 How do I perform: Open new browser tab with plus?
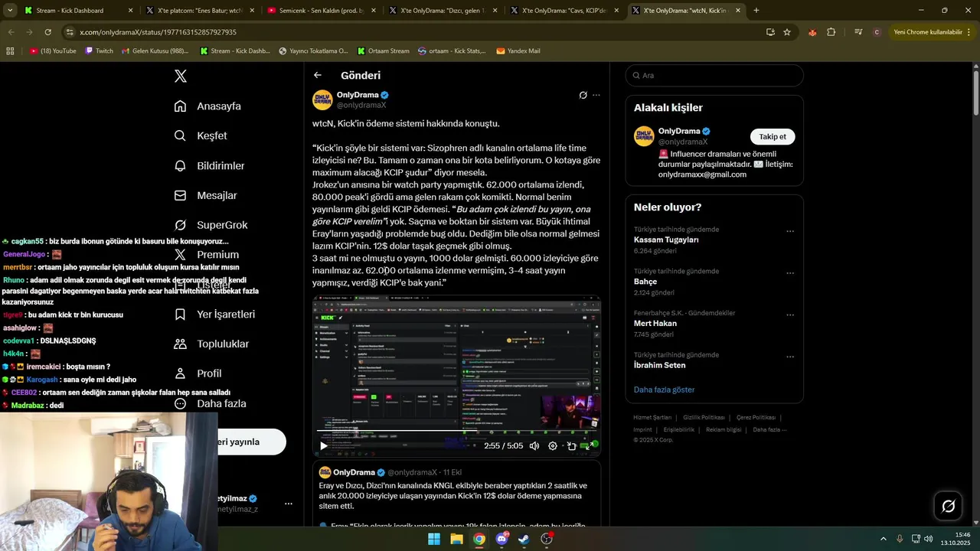point(756,11)
